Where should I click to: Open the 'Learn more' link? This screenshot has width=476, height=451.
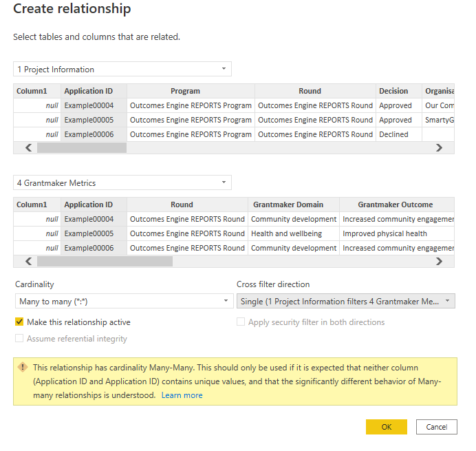pyautogui.click(x=182, y=395)
